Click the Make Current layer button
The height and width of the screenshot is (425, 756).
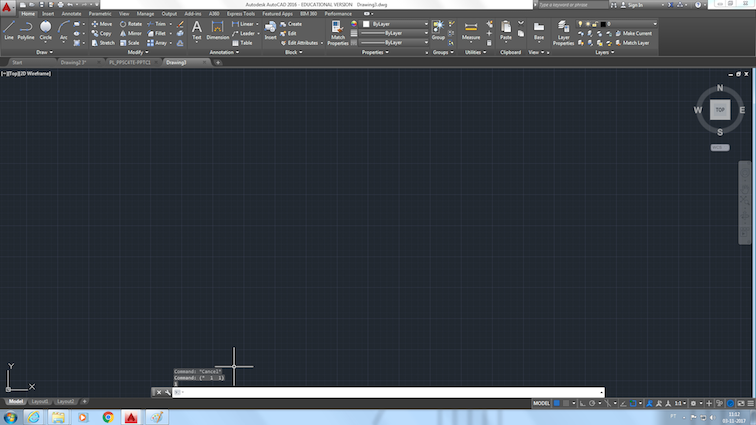pos(634,33)
